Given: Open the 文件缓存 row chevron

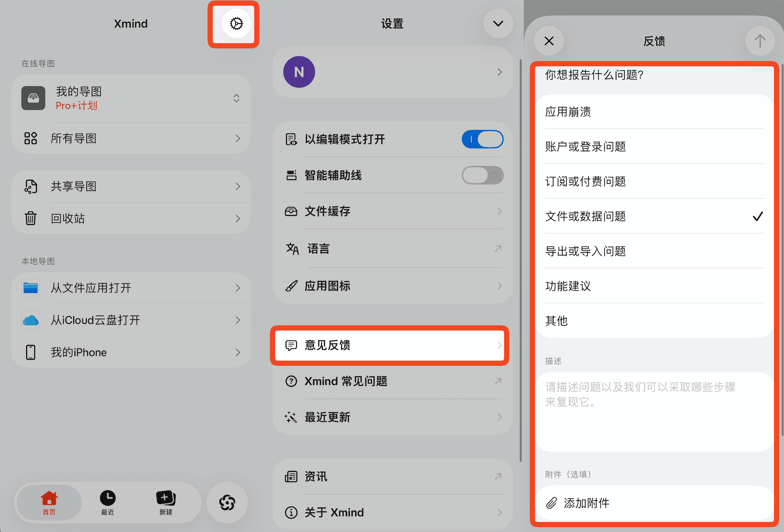Looking at the screenshot, I should pos(500,211).
